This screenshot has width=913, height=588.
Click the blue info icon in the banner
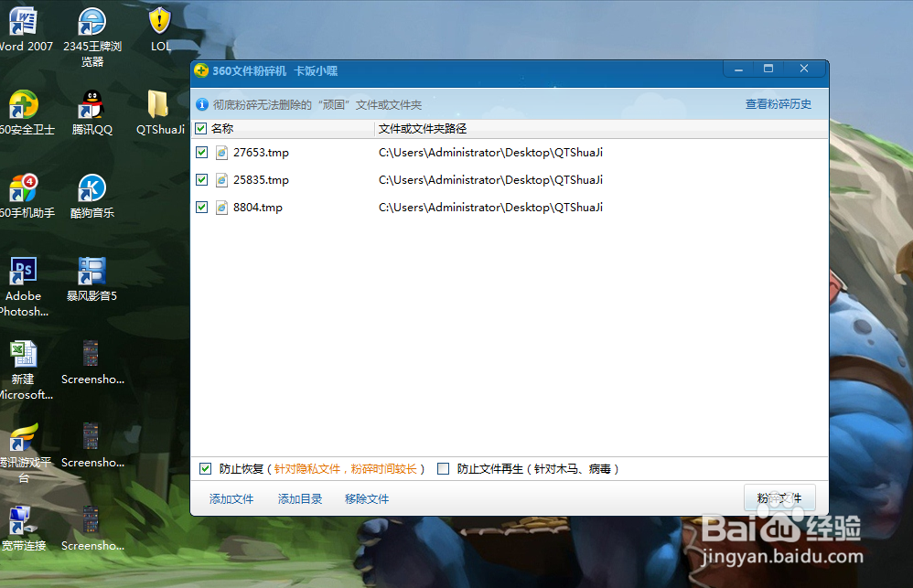pyautogui.click(x=202, y=104)
